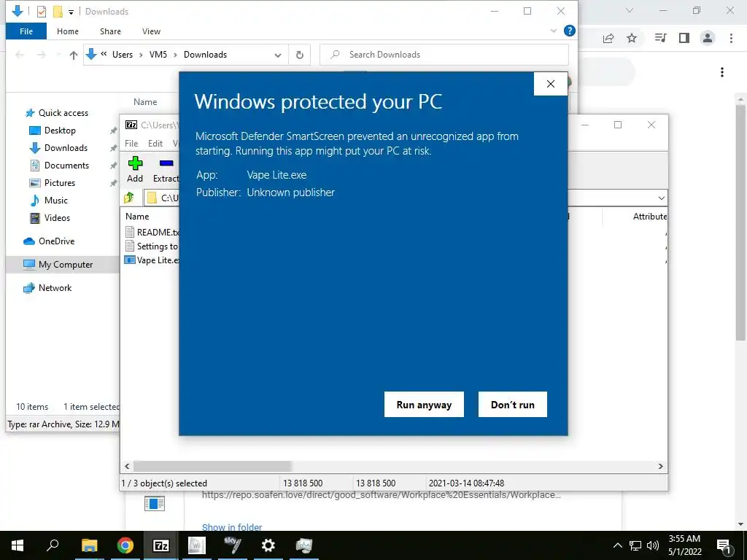
Task: Click Explorer up directory arrow
Action: [74, 55]
